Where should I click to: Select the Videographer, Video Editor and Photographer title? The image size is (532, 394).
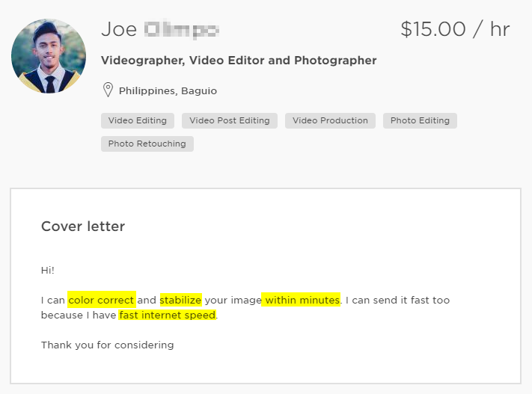pos(239,61)
